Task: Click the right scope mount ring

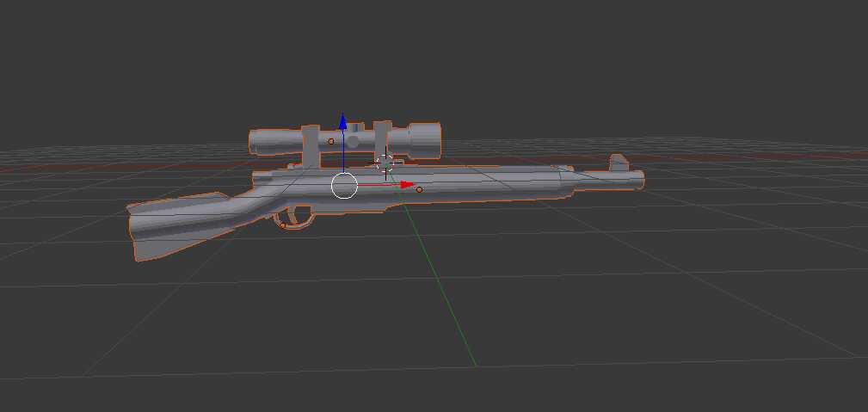Action: [x=382, y=140]
